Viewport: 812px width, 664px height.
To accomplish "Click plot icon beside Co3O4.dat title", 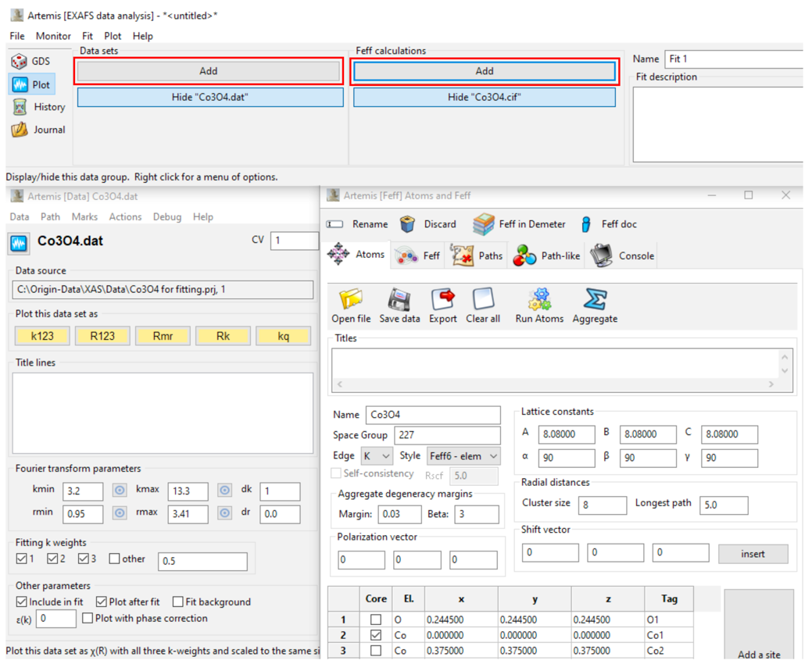I will [20, 243].
